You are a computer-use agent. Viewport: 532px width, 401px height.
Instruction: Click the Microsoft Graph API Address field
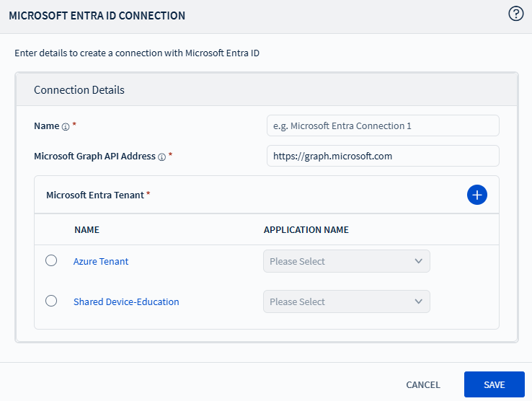pos(382,156)
